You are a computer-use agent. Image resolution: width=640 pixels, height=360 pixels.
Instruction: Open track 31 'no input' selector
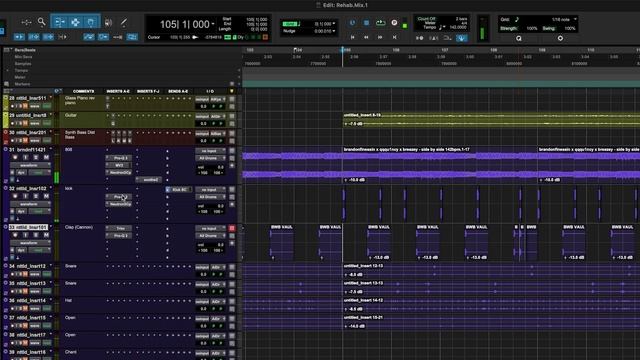pos(210,151)
